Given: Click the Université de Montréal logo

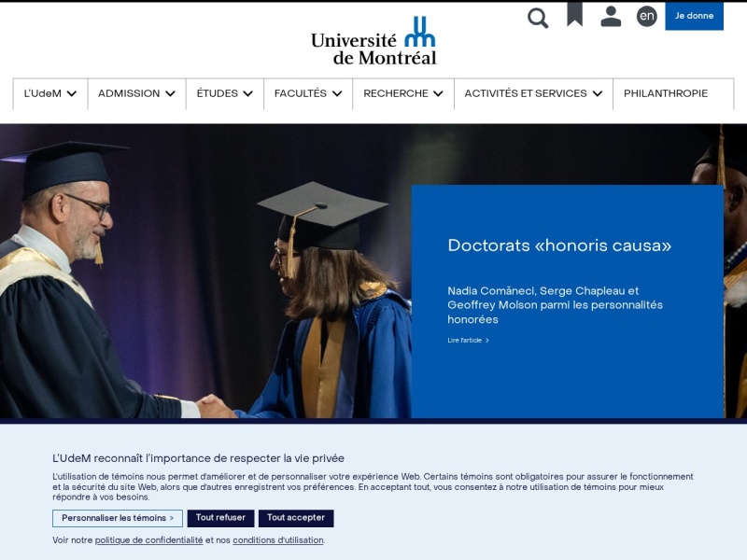Looking at the screenshot, I should pos(373,41).
